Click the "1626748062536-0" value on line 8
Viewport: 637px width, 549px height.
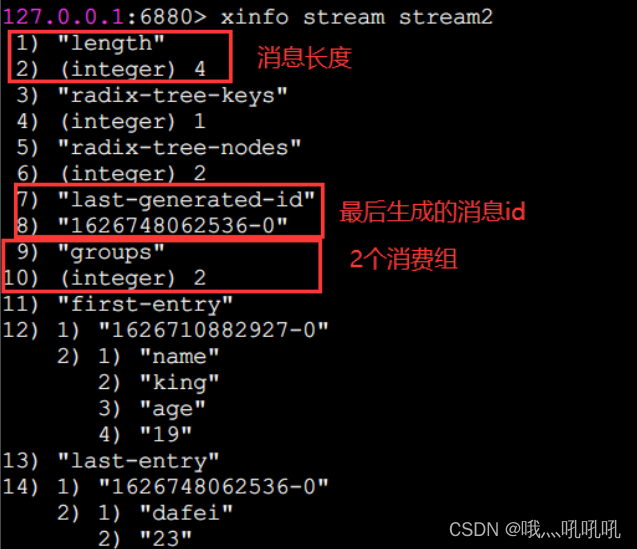pyautogui.click(x=173, y=226)
